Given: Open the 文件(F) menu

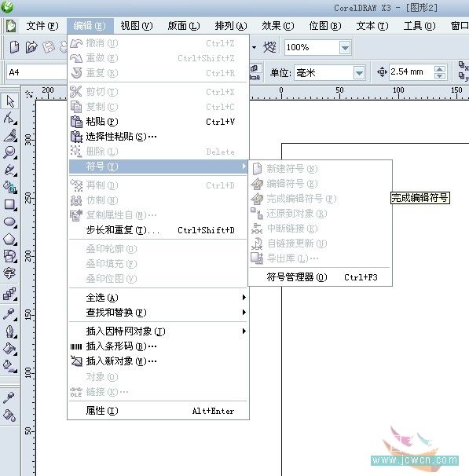Looking at the screenshot, I should click(42, 26).
